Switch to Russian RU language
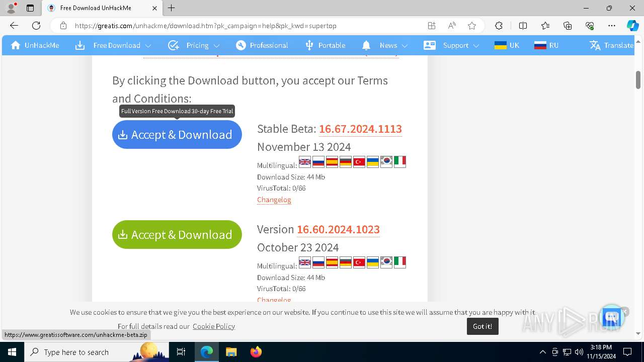Image resolution: width=644 pixels, height=362 pixels. (546, 45)
